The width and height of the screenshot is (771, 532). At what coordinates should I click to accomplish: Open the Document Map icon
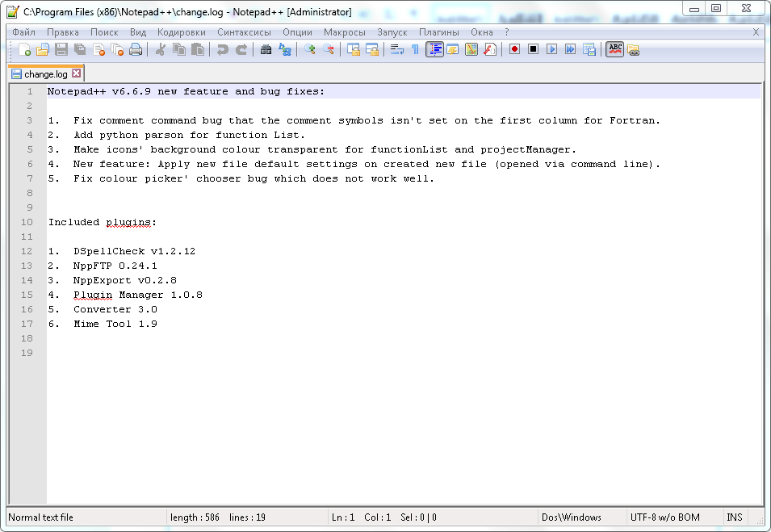[471, 50]
